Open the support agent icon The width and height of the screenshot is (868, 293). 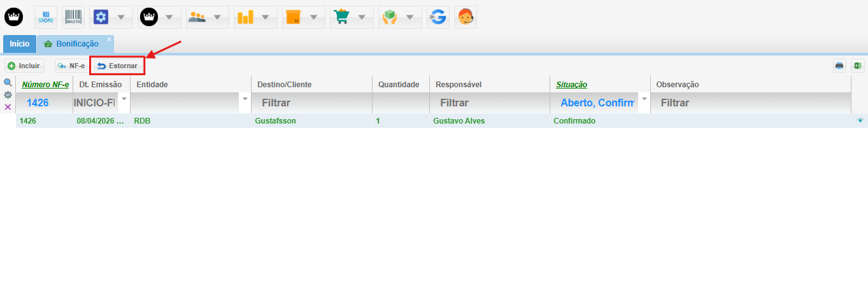(x=465, y=17)
